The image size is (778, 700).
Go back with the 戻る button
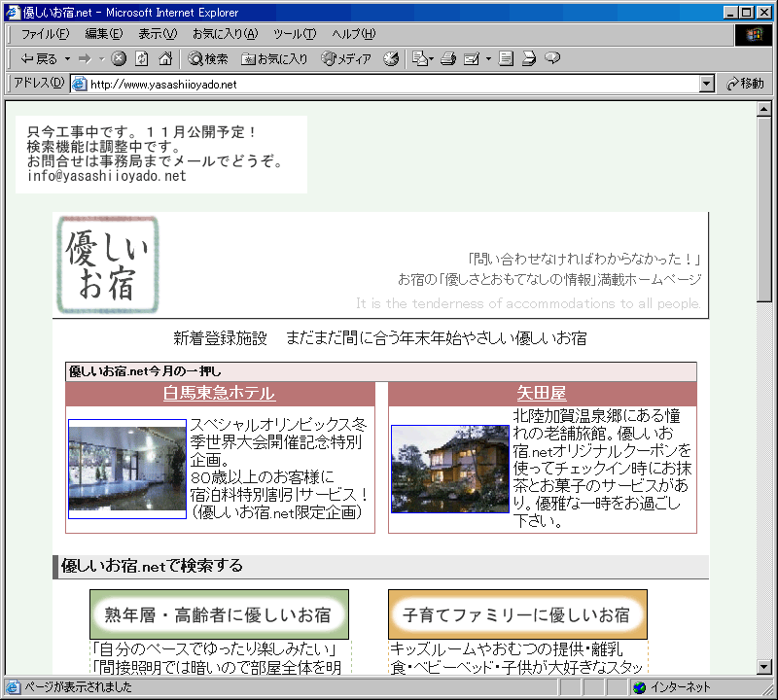pos(39,59)
